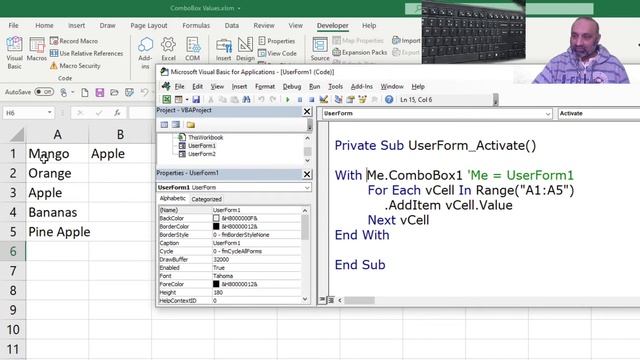
Task: Create new workbook from Quick Access toolbar
Action: coord(84,92)
